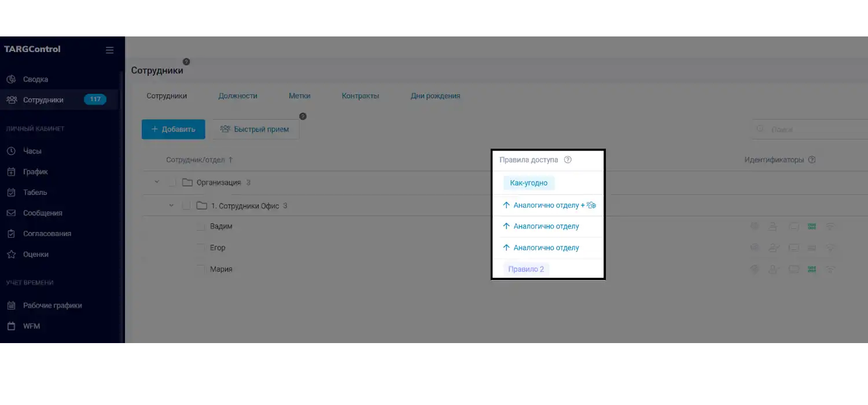Viewport: 868px width, 405px height.
Task: Click the wireless identifier icon in Егор's row
Action: 830,248
